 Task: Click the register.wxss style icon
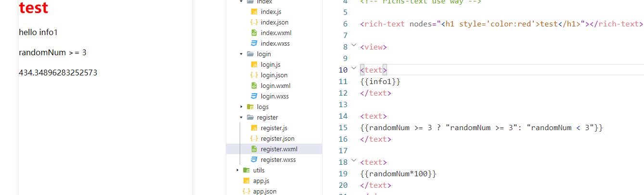coord(254,159)
